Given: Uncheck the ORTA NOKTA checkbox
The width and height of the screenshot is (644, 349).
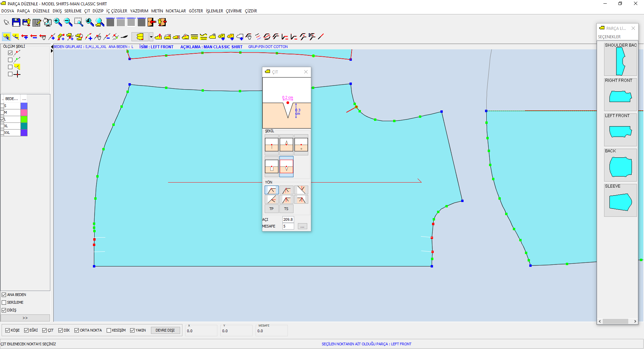Looking at the screenshot, I should tap(77, 331).
